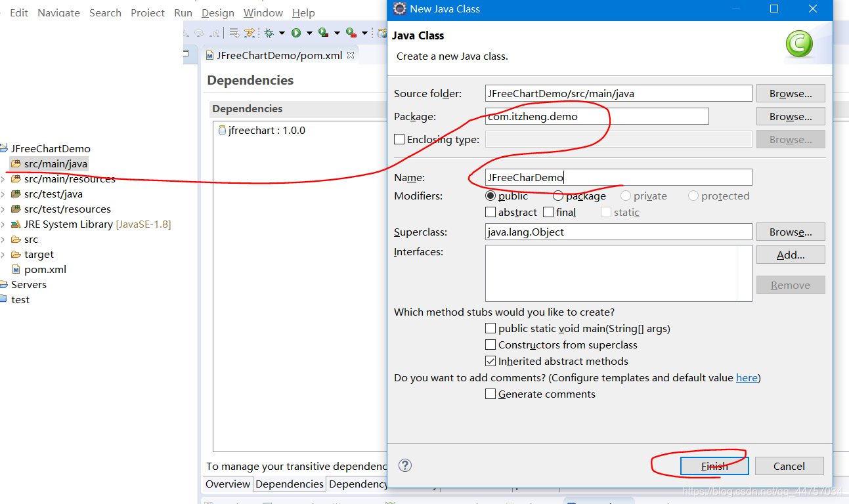Viewport: 849px width, 504px height.
Task: Click the Use Step Filters toolbar icon
Action: [x=250, y=33]
